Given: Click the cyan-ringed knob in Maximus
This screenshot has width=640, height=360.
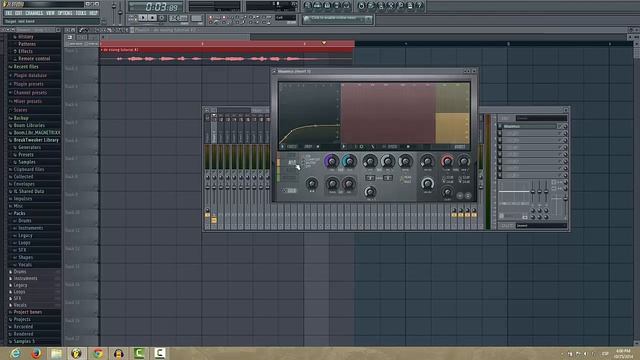Looking at the screenshot, I should 349,161.
